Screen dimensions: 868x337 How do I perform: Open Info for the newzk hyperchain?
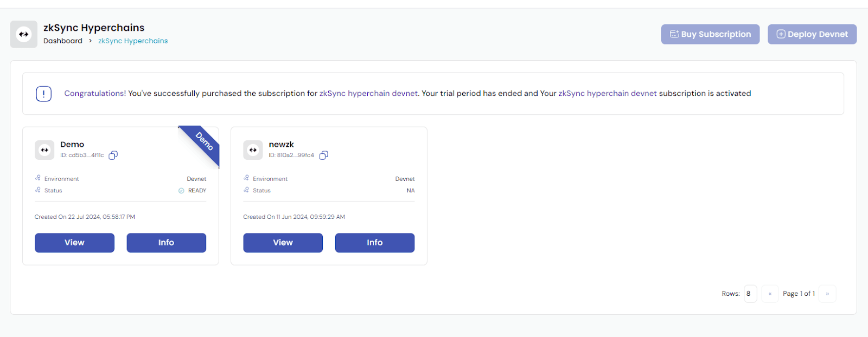tap(374, 243)
